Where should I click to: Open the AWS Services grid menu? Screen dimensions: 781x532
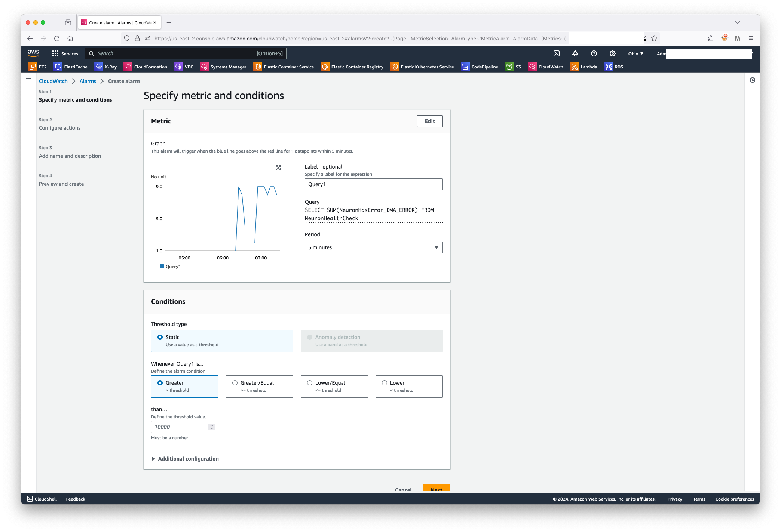coord(65,53)
